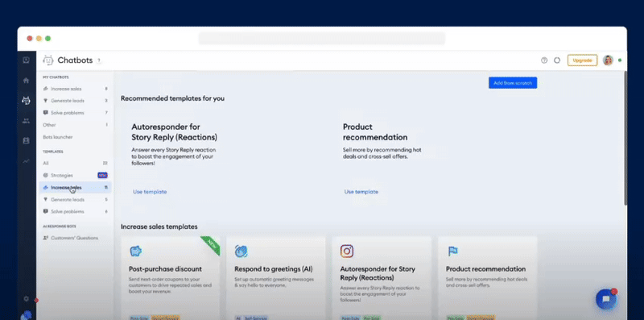Go to Home via the house icon
This screenshot has width=644, height=320.
pyautogui.click(x=26, y=81)
